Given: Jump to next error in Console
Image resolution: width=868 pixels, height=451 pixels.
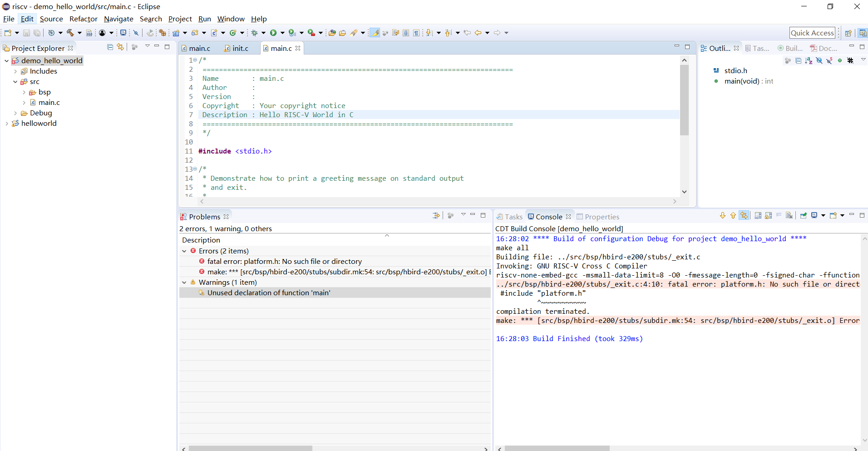Looking at the screenshot, I should 723,216.
